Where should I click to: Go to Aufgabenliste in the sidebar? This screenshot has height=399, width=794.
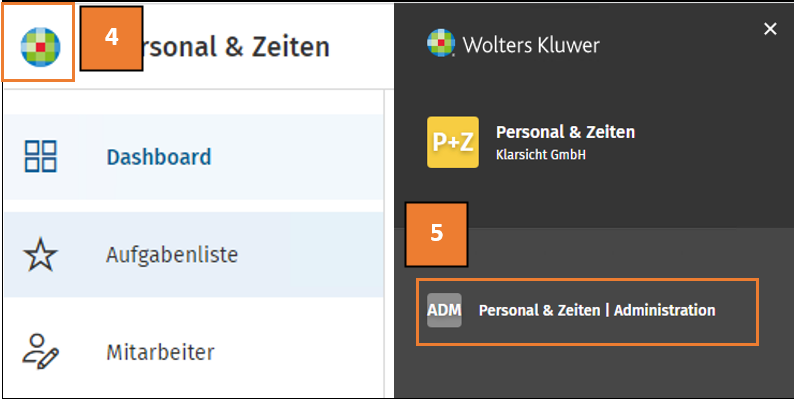coord(172,255)
